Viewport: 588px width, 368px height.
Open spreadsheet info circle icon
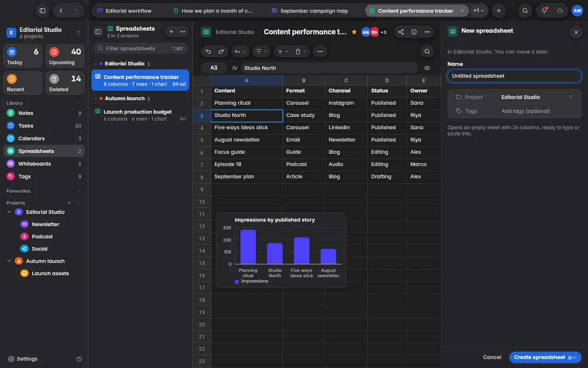tap(414, 32)
